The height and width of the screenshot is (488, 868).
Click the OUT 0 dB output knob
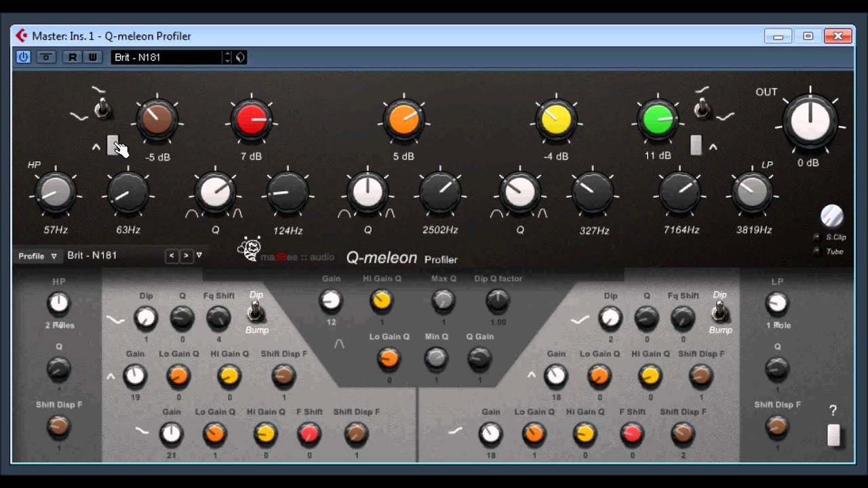coord(810,122)
